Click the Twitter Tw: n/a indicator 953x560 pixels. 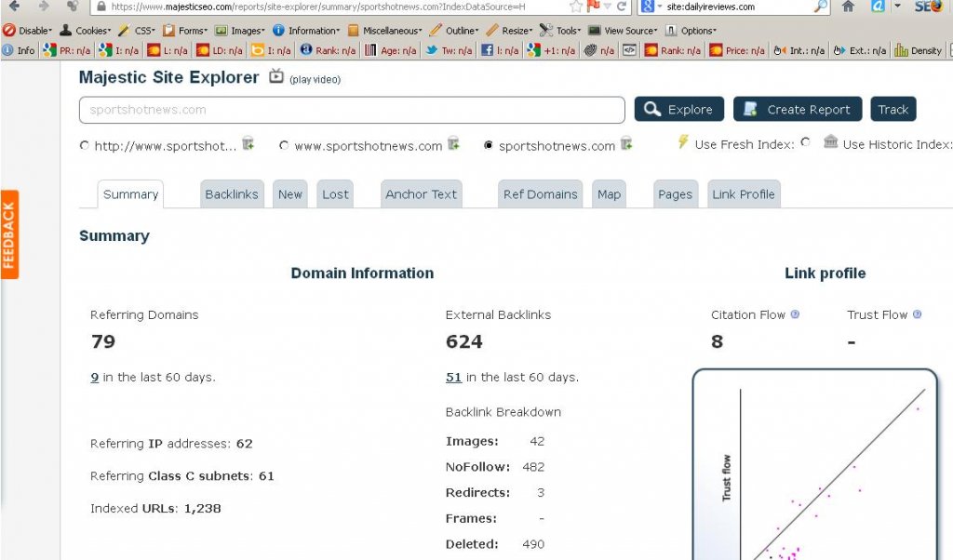(449, 50)
